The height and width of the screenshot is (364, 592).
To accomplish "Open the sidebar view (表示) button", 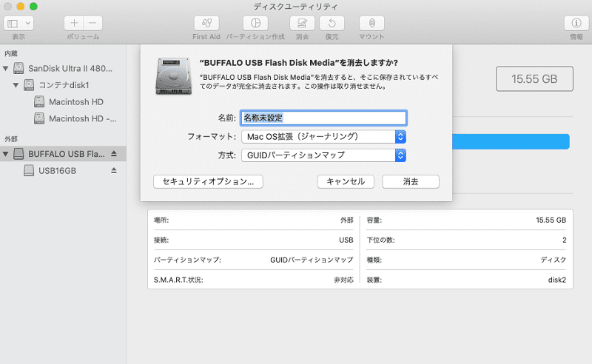I will [x=13, y=24].
